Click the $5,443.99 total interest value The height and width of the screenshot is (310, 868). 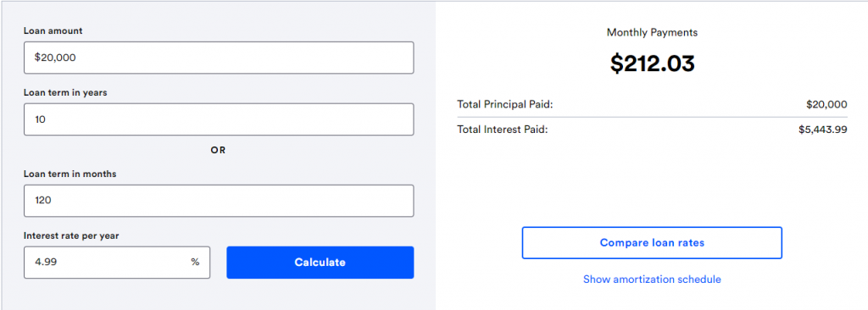click(822, 130)
